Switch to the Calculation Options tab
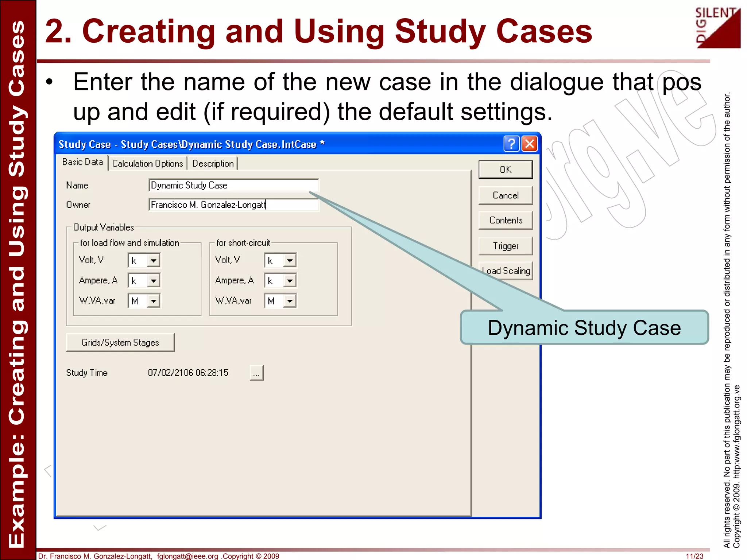 click(147, 163)
